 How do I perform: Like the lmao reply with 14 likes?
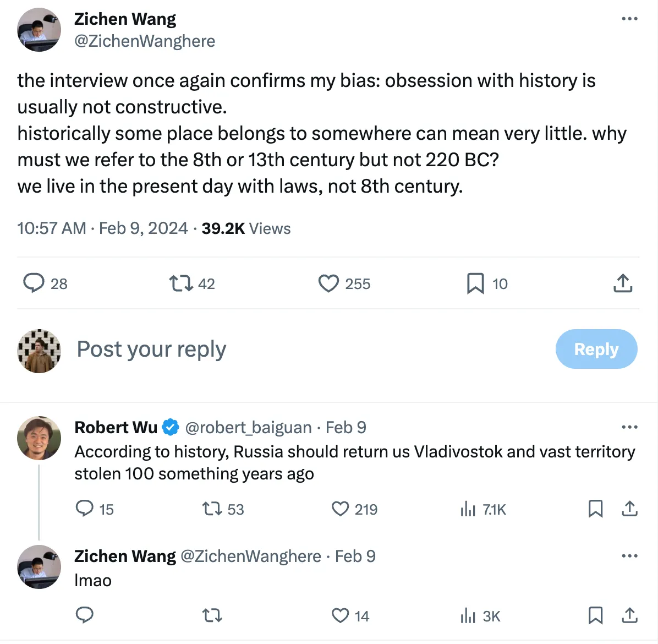click(x=341, y=615)
